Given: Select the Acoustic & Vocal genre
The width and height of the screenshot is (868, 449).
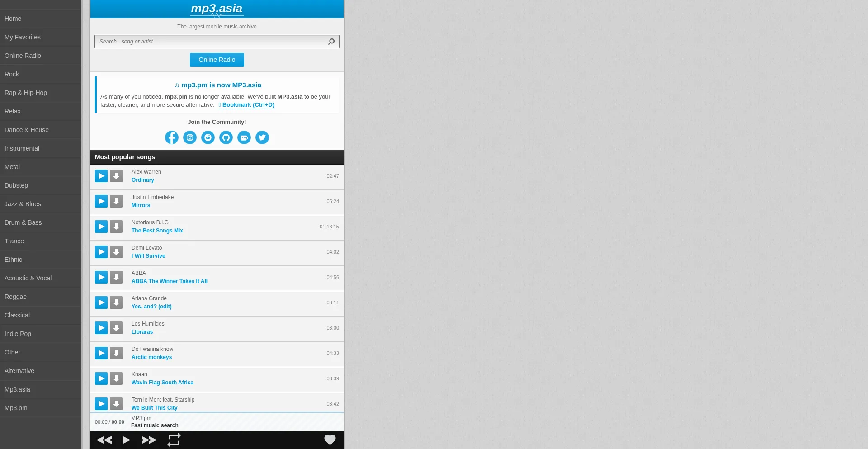Looking at the screenshot, I should coord(41,278).
